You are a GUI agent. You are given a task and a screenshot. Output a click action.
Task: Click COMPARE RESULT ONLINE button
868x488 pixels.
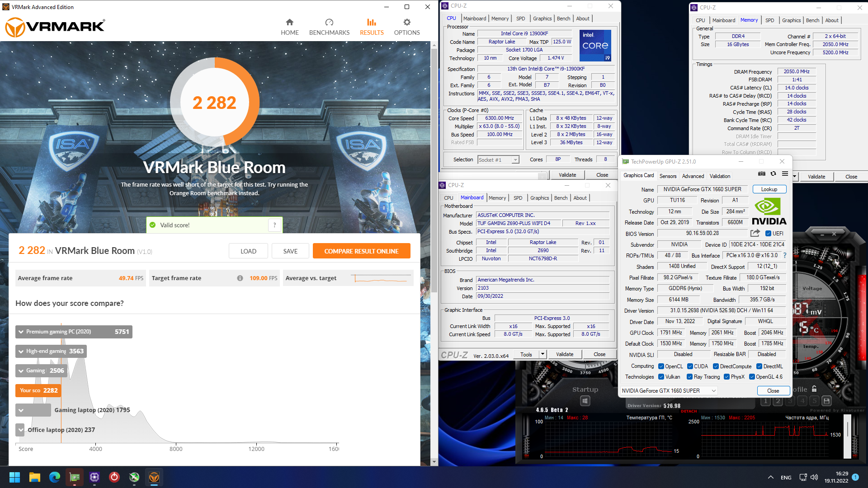point(361,251)
